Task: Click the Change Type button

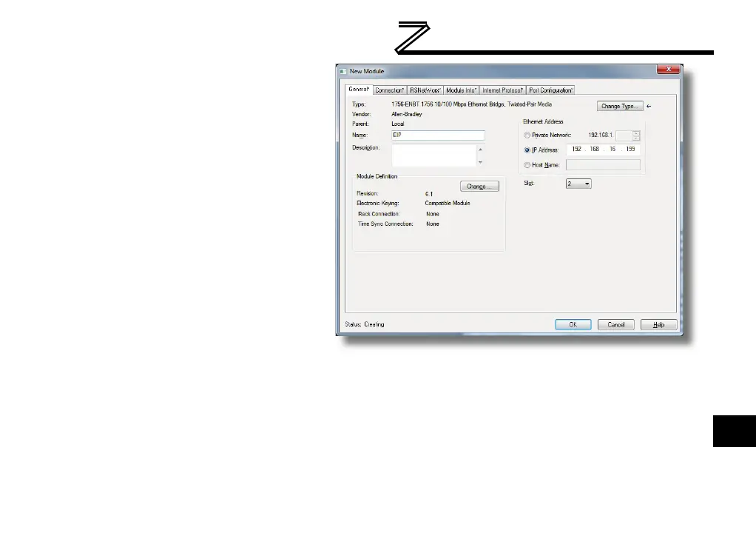Action: point(620,106)
